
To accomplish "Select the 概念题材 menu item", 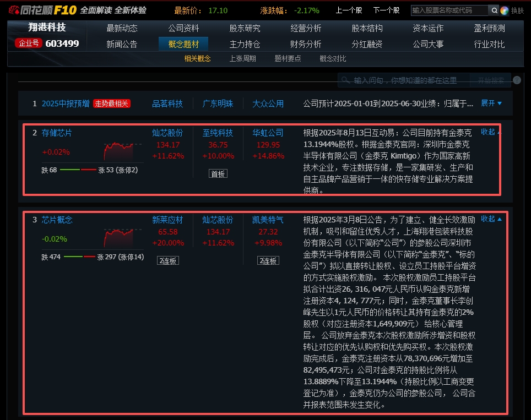I will point(183,44).
